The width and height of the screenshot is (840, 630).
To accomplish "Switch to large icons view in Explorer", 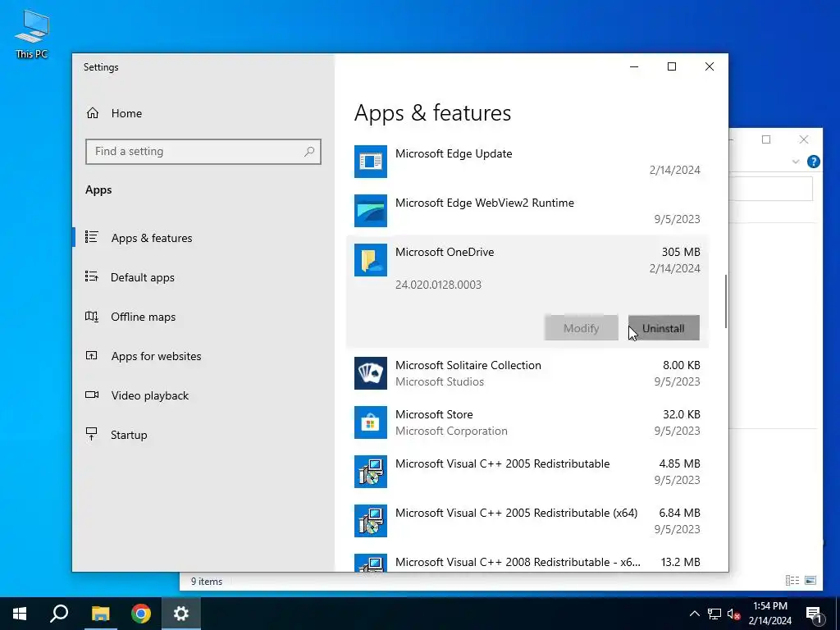I will [810, 580].
